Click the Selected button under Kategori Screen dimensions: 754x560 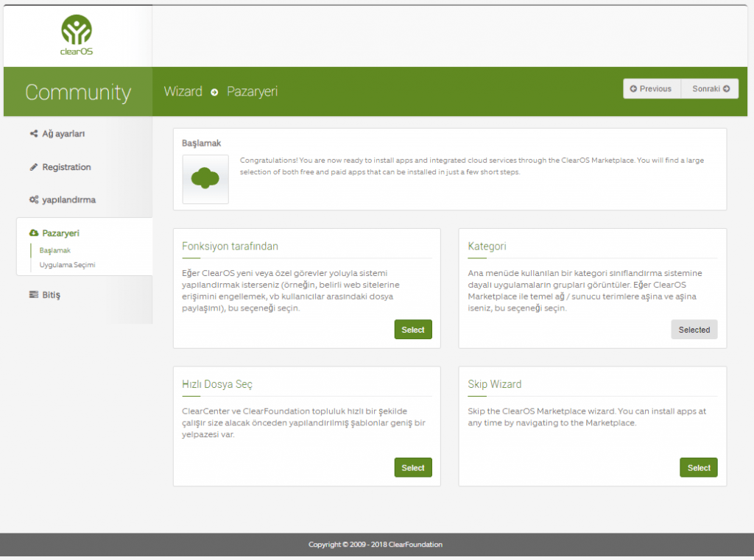click(694, 330)
